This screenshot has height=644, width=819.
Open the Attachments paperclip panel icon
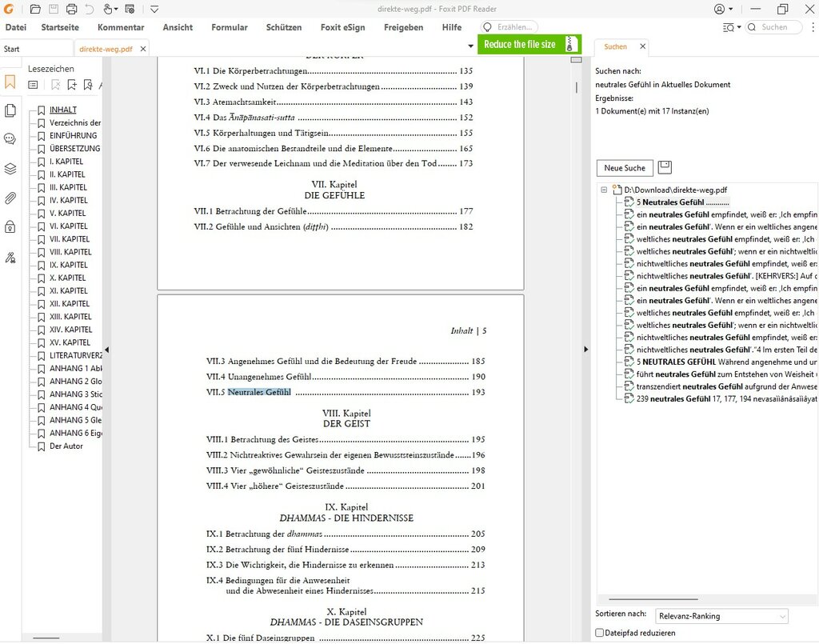click(x=10, y=198)
